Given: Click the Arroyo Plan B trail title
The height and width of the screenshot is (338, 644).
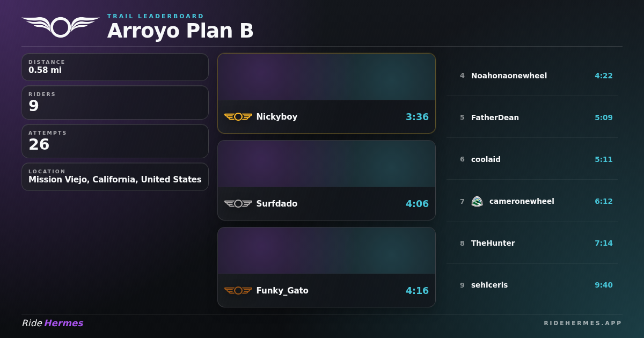Looking at the screenshot, I should [x=180, y=31].
